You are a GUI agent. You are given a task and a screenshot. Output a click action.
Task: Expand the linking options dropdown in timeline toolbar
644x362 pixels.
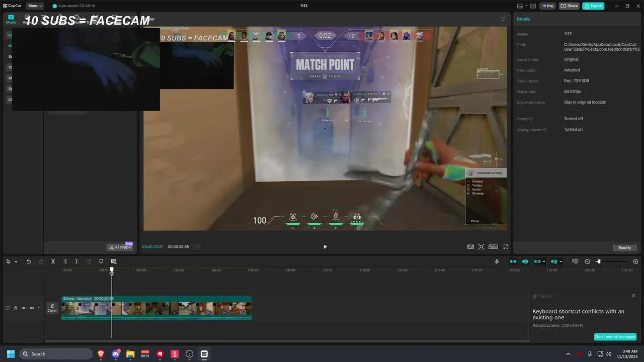543,261
